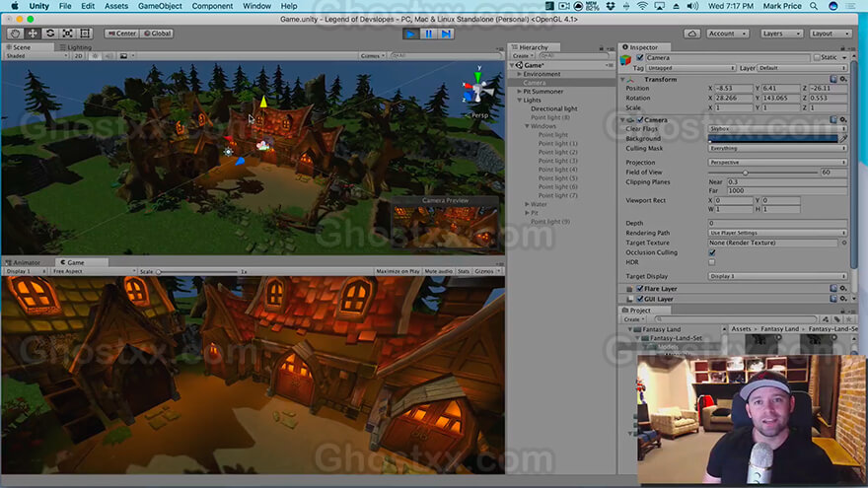868x488 pixels.
Task: Toggle scene lighting sun icon
Action: pos(96,56)
